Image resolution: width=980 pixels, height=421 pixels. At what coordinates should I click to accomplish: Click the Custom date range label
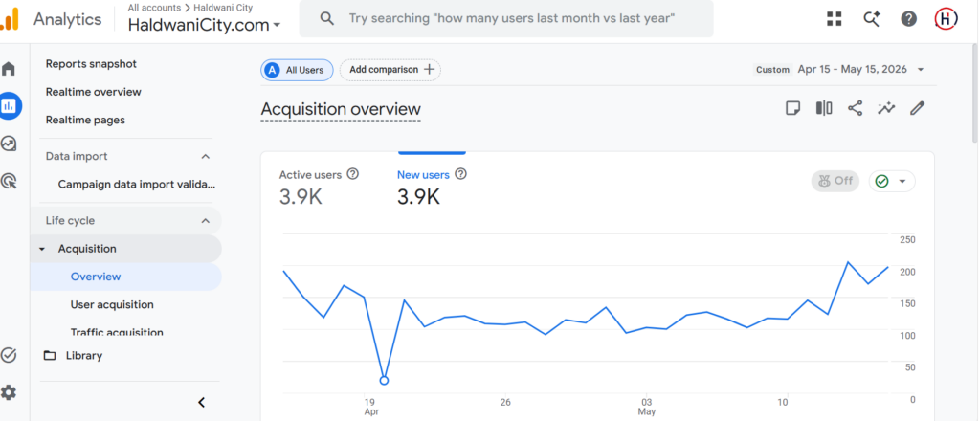tap(773, 70)
